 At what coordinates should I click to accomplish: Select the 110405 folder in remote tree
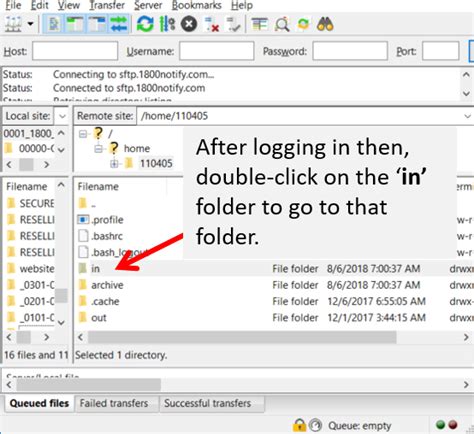point(156,163)
